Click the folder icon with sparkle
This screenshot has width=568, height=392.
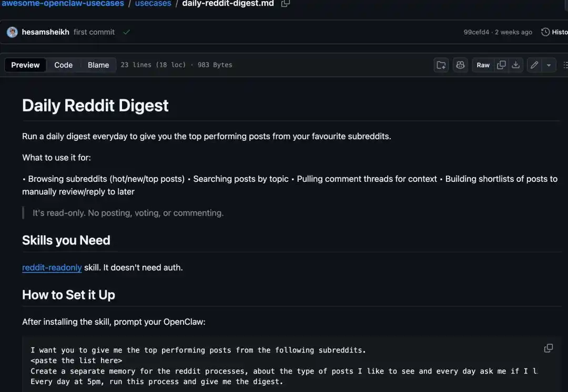pos(441,65)
